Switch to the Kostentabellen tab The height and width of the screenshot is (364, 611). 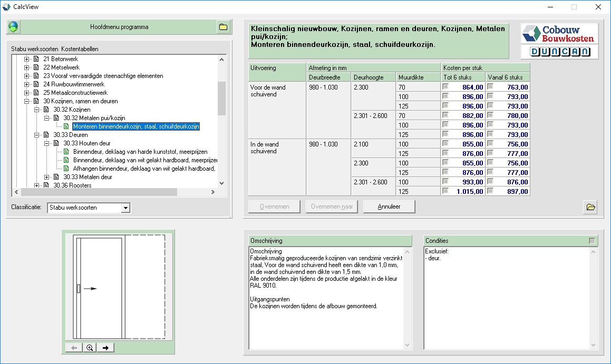pyautogui.click(x=80, y=49)
